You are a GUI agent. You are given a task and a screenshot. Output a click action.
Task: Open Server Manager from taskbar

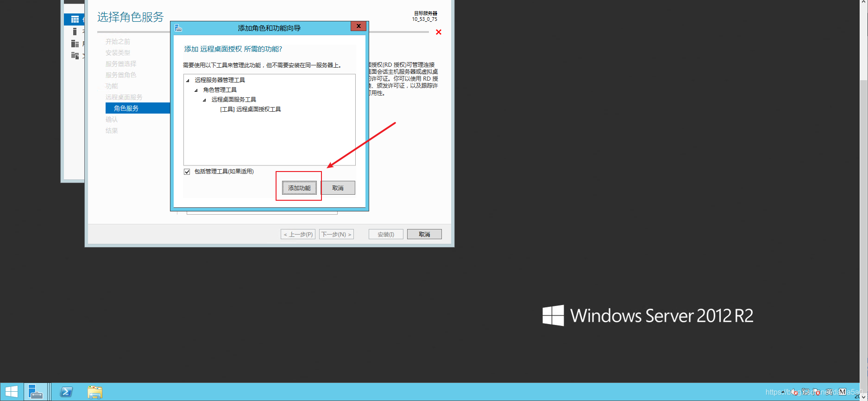(36, 392)
